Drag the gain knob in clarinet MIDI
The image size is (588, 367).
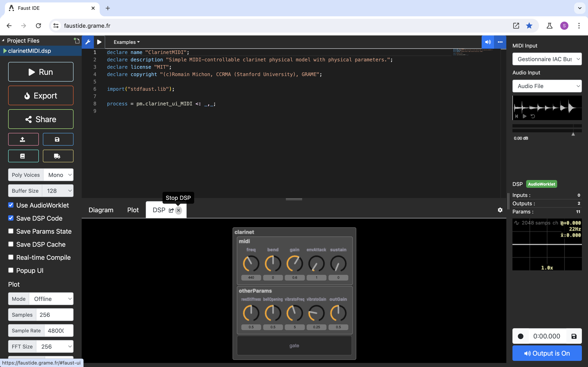coord(294,263)
